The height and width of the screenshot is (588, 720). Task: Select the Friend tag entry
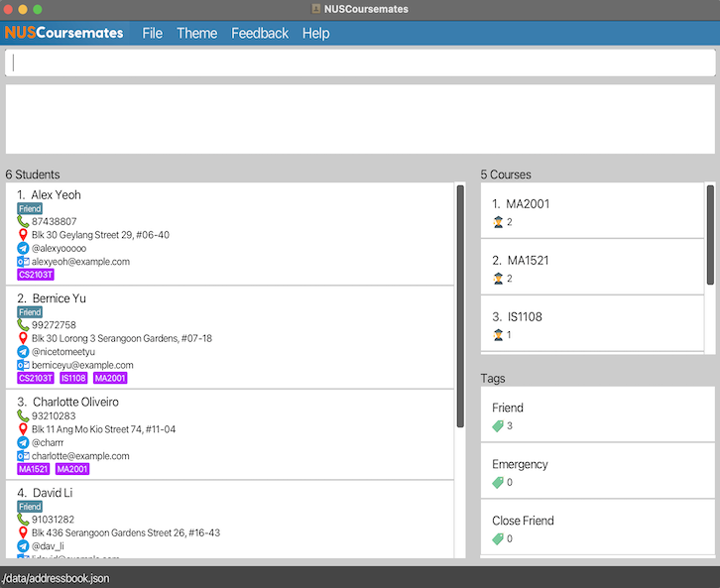[x=598, y=414]
